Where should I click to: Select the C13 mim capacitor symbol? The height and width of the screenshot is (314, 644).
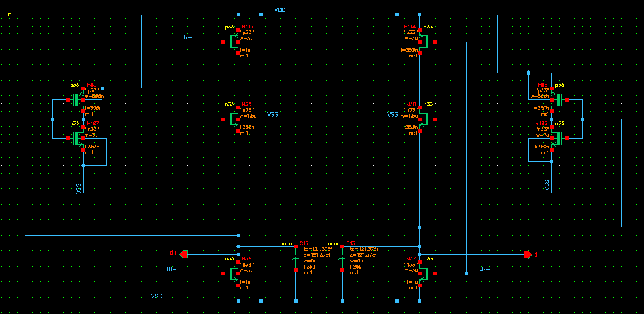342,258
